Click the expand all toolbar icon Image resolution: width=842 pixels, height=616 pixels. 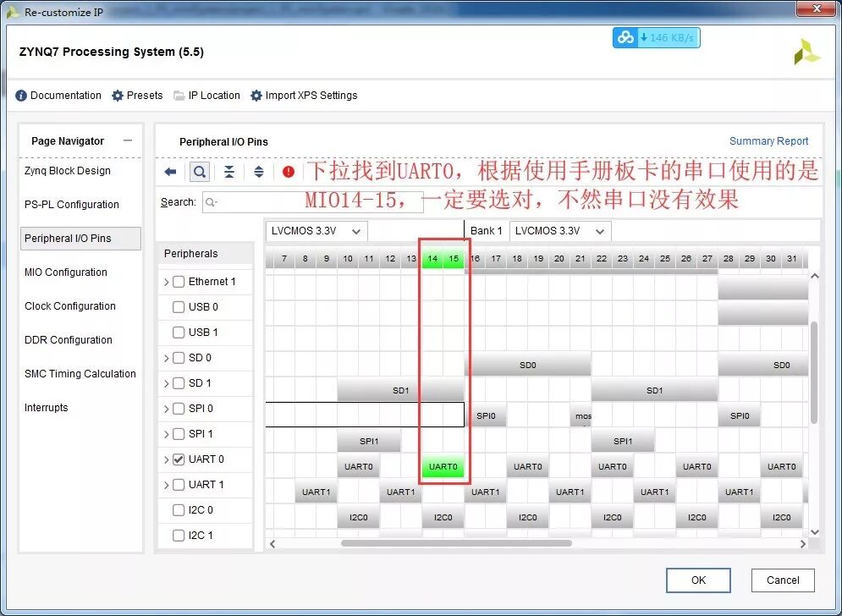259,172
